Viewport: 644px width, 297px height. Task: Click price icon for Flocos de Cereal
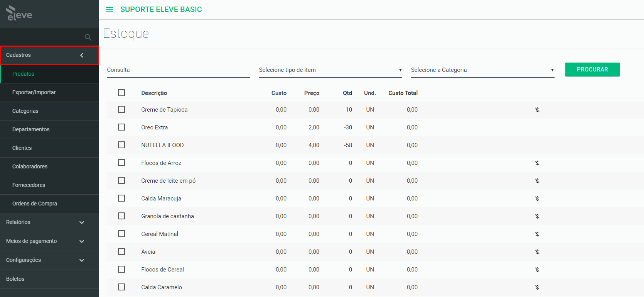point(537,270)
